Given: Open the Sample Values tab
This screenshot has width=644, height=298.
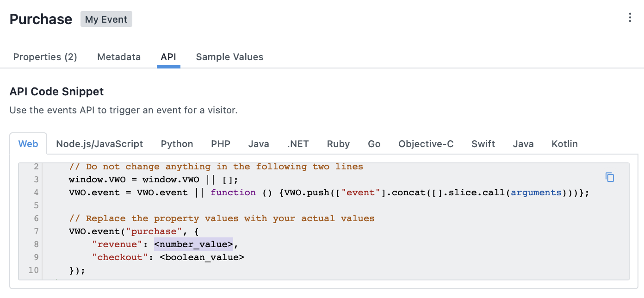Looking at the screenshot, I should 229,57.
